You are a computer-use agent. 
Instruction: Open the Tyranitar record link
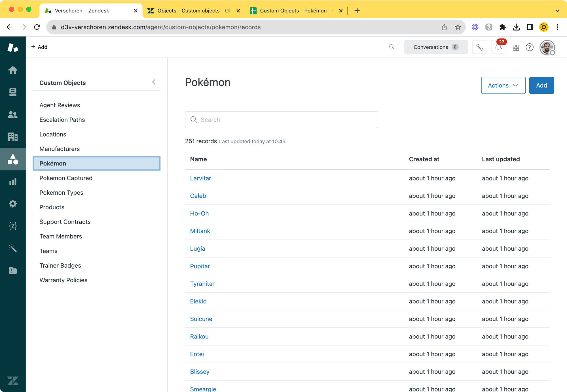coord(202,284)
